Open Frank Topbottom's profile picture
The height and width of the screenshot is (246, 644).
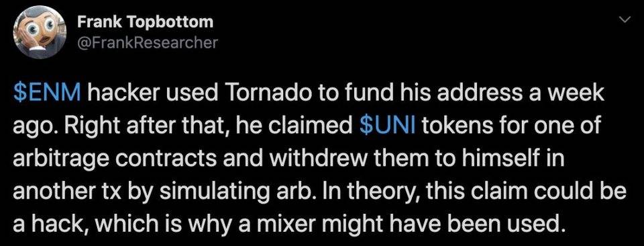click(40, 32)
